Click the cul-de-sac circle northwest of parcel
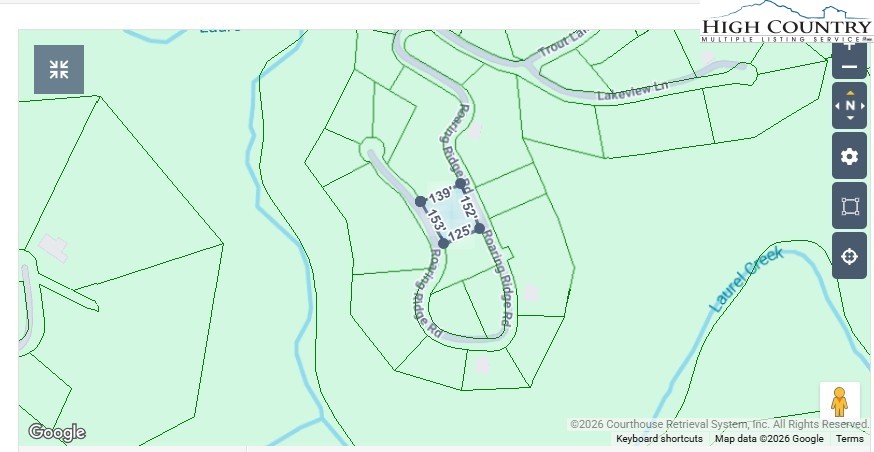This screenshot has height=452, width=874. [371, 150]
